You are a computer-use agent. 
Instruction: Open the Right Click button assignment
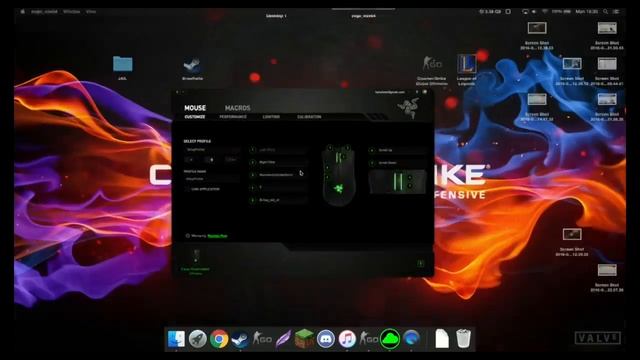pos(279,162)
